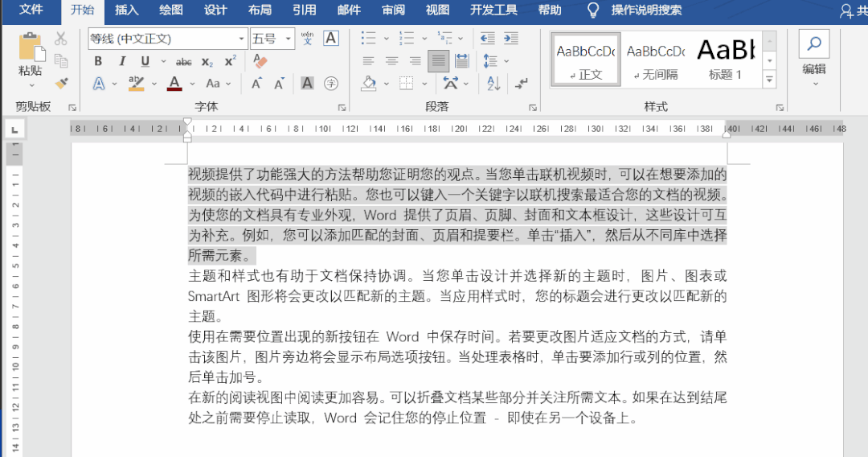The width and height of the screenshot is (868, 457).
Task: Apply the 标题 1 style
Action: pos(725,59)
